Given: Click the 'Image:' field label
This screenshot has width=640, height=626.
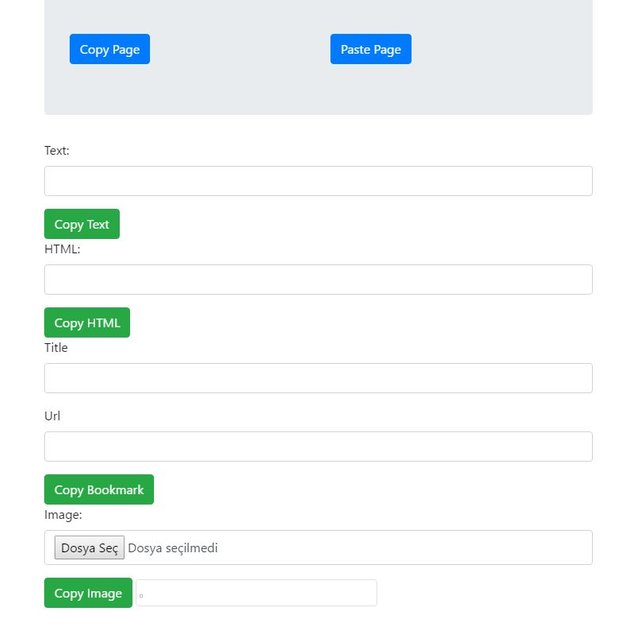Looking at the screenshot, I should point(63,515).
